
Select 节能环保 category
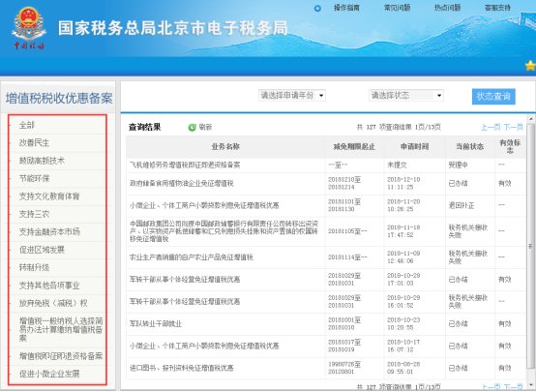pos(34,178)
